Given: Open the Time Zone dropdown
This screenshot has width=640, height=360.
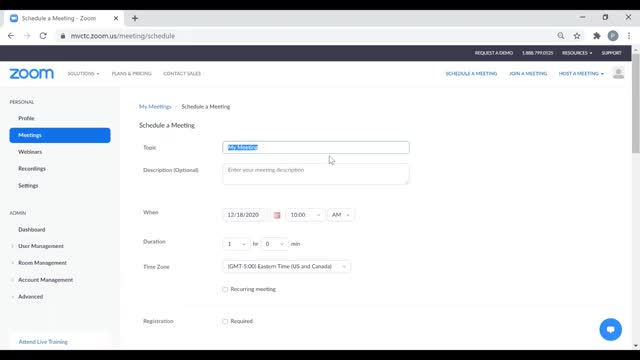Looking at the screenshot, I should coord(287,267).
